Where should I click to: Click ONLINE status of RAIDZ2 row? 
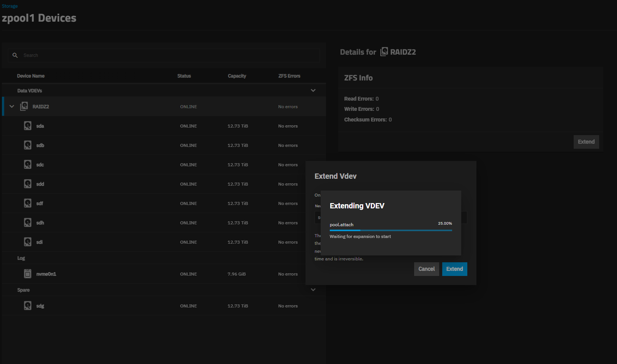point(188,107)
